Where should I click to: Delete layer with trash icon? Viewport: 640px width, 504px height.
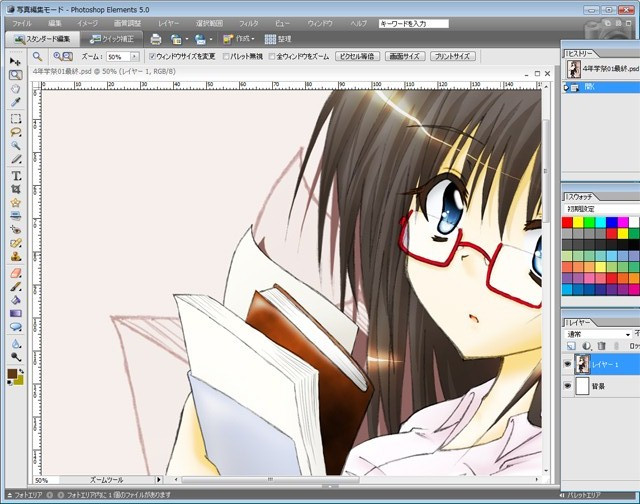(601, 346)
